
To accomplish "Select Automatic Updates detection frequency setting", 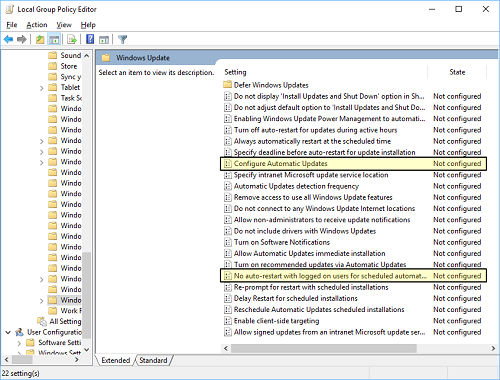I will pyautogui.click(x=353, y=186).
